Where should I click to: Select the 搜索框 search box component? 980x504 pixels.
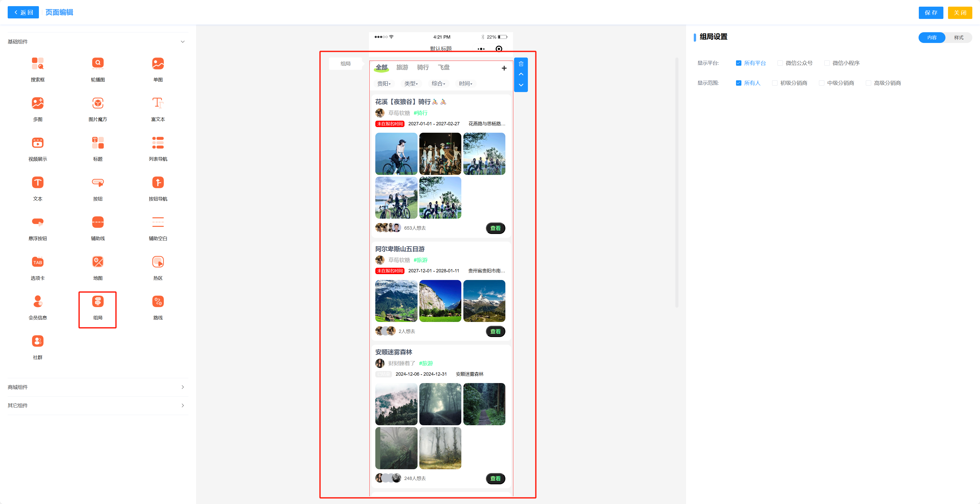click(x=37, y=63)
